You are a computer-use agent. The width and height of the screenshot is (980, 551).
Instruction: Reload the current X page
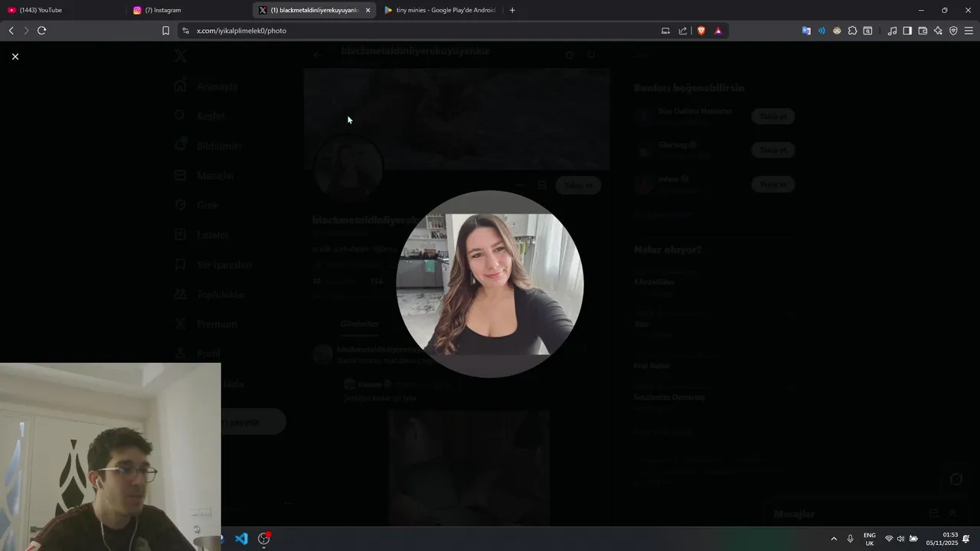coord(41,31)
